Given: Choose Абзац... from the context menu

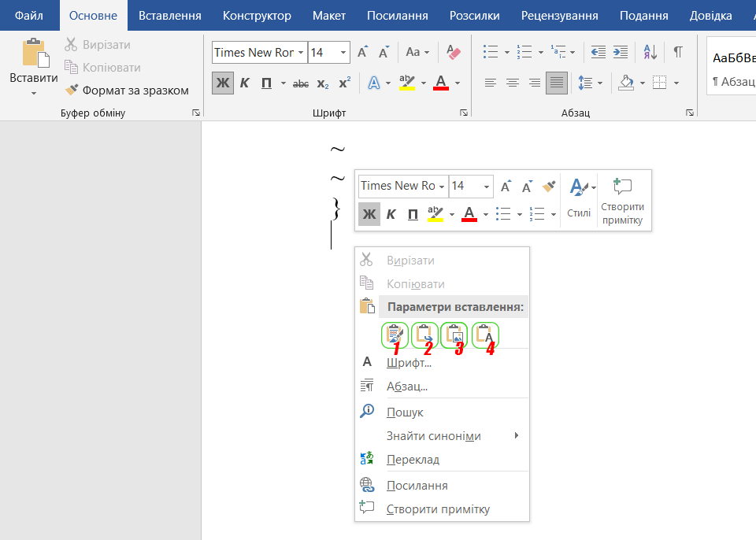Looking at the screenshot, I should [x=406, y=387].
